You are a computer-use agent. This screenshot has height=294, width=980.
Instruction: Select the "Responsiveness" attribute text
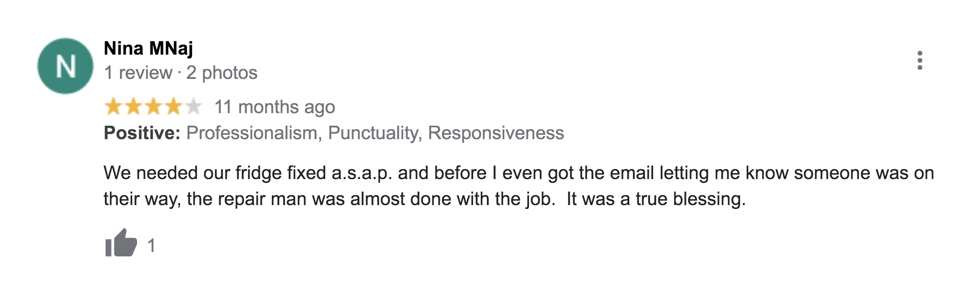click(x=496, y=133)
